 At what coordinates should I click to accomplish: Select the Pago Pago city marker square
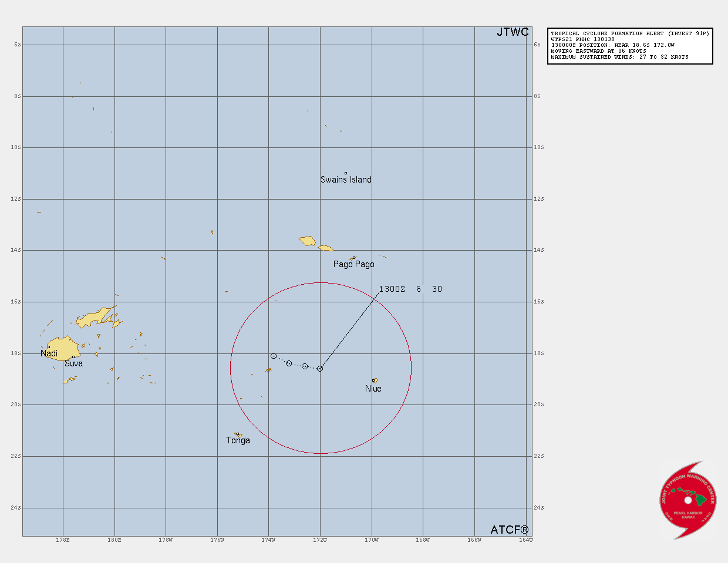pyautogui.click(x=353, y=258)
